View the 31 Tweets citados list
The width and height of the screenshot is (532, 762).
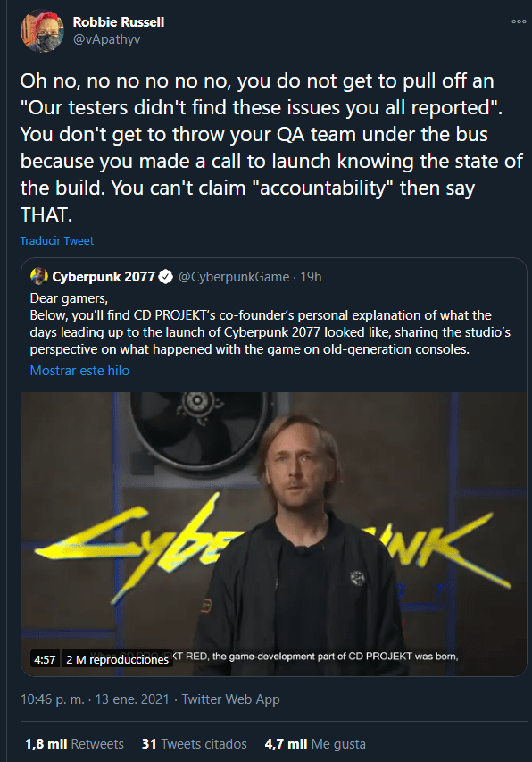[195, 744]
